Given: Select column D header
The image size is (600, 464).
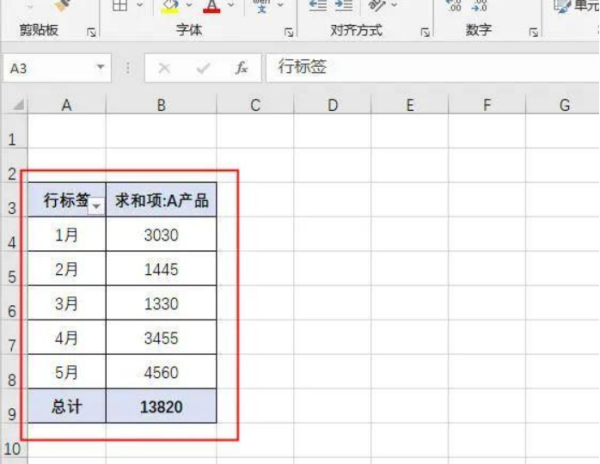Looking at the screenshot, I should [333, 105].
